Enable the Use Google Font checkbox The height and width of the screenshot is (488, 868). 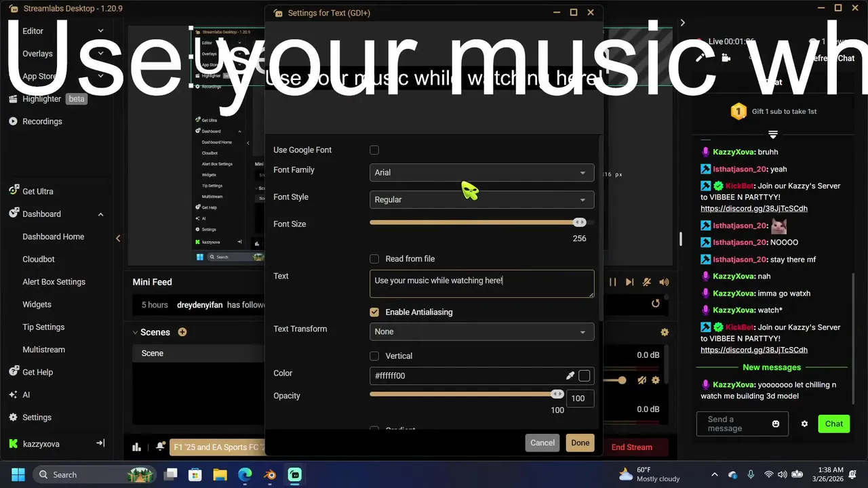point(374,150)
